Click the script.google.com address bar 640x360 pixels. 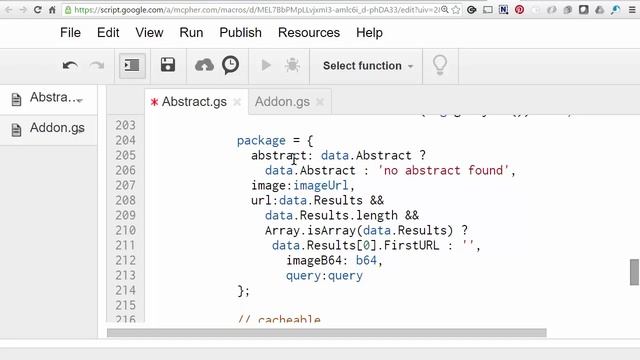click(x=256, y=10)
